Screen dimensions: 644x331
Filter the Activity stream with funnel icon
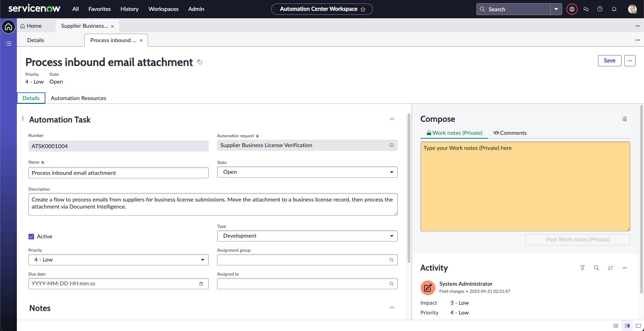tap(583, 268)
